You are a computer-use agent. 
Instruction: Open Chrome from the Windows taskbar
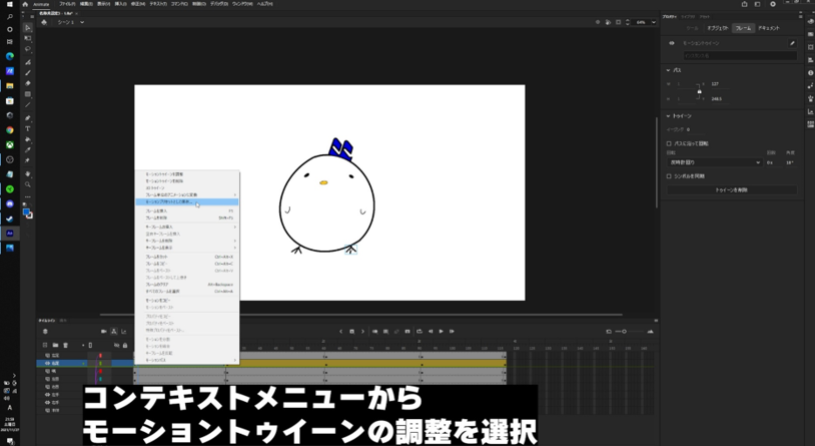(x=9, y=130)
